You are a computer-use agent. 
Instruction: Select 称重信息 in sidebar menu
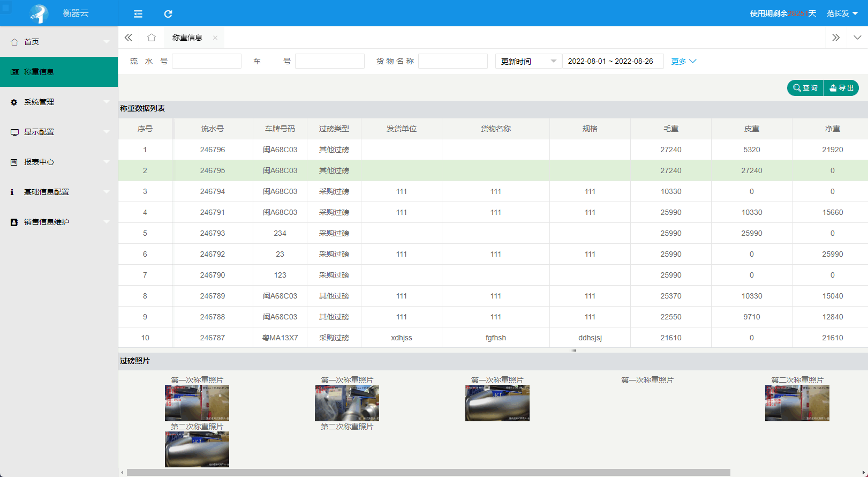[x=59, y=72]
